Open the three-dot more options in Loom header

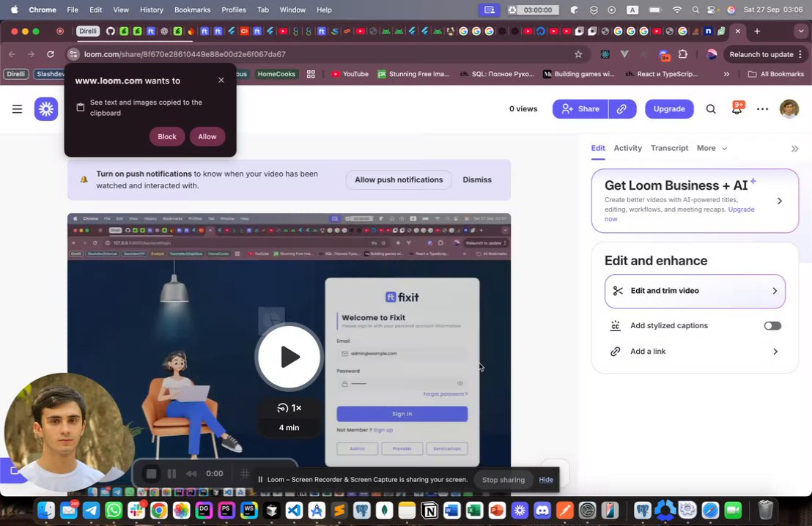click(762, 108)
